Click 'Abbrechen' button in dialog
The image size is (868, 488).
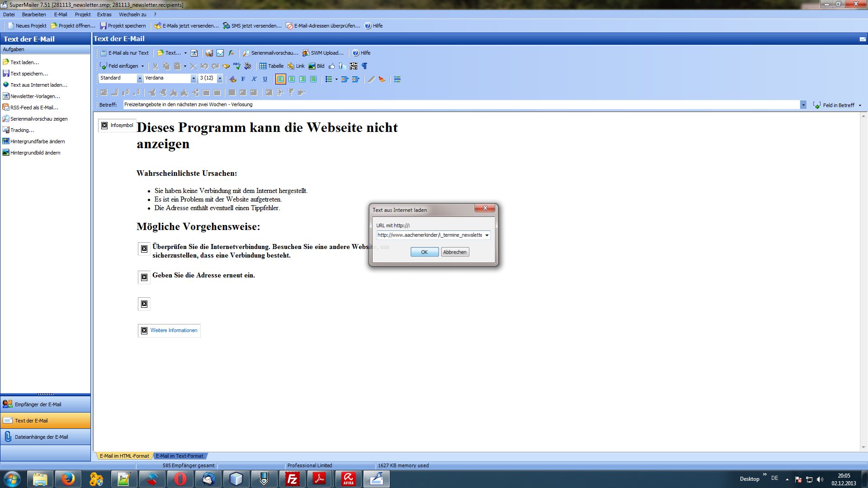454,251
